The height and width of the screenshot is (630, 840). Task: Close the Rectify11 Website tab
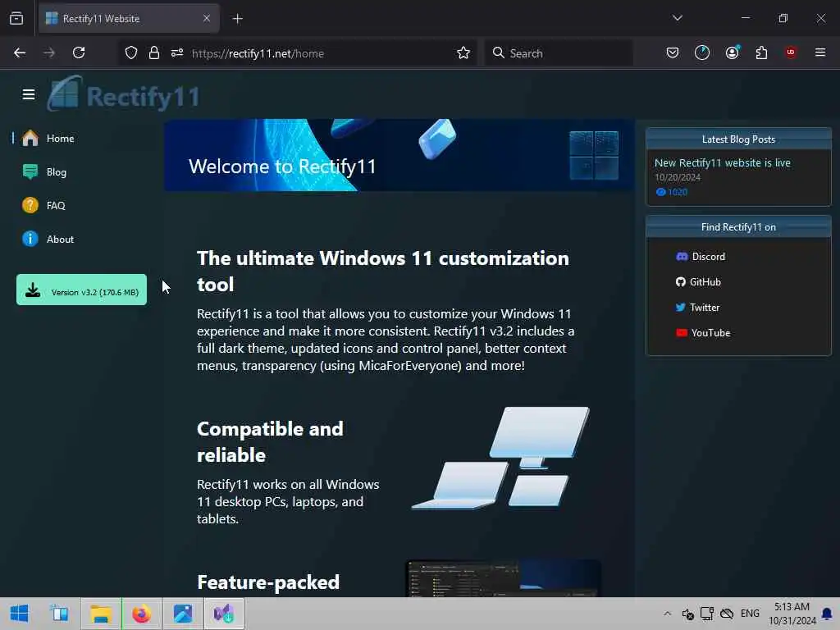click(206, 18)
